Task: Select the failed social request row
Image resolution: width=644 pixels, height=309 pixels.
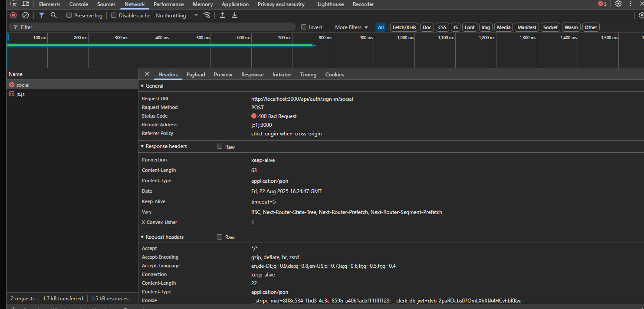Action: tap(72, 85)
